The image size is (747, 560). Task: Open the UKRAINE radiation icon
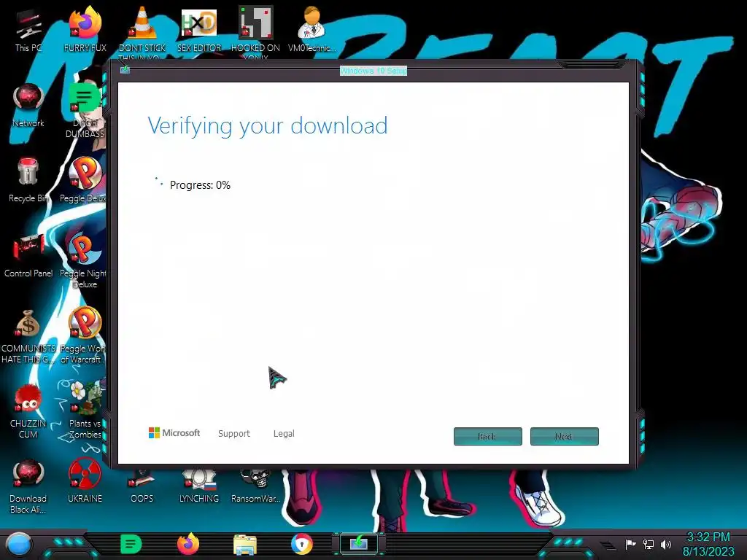pyautogui.click(x=85, y=481)
